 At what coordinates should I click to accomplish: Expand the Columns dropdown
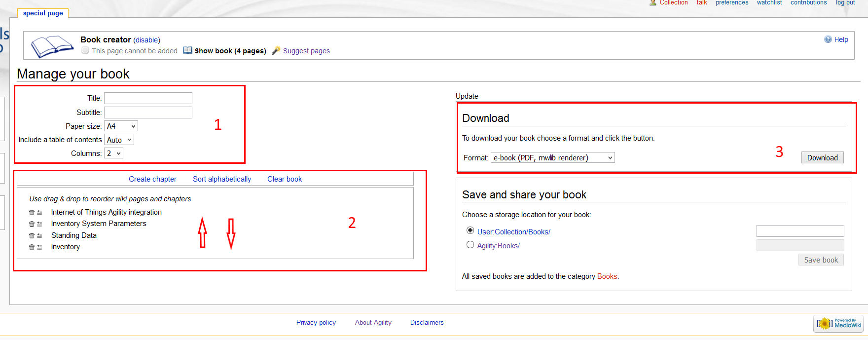tap(113, 153)
